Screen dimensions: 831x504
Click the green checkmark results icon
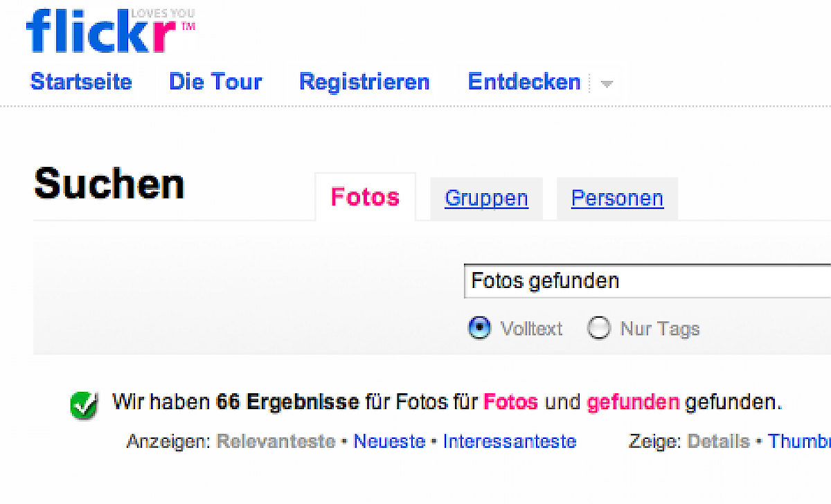pos(84,406)
